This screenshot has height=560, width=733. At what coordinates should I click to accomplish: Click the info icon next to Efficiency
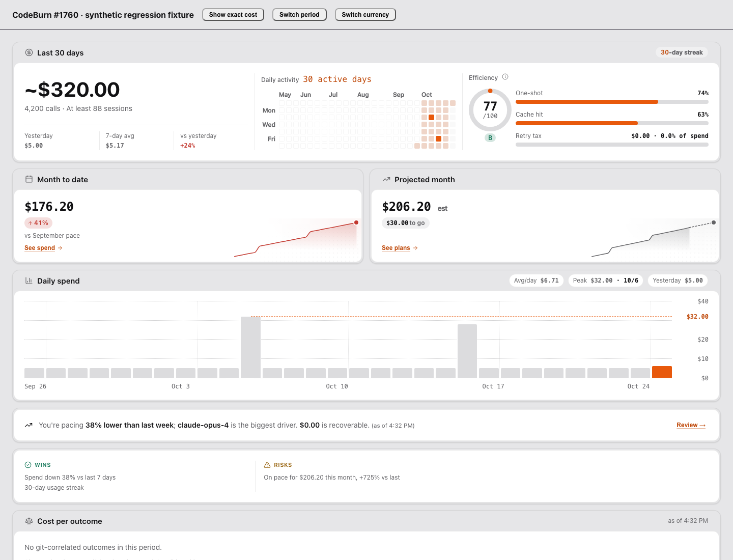(505, 77)
